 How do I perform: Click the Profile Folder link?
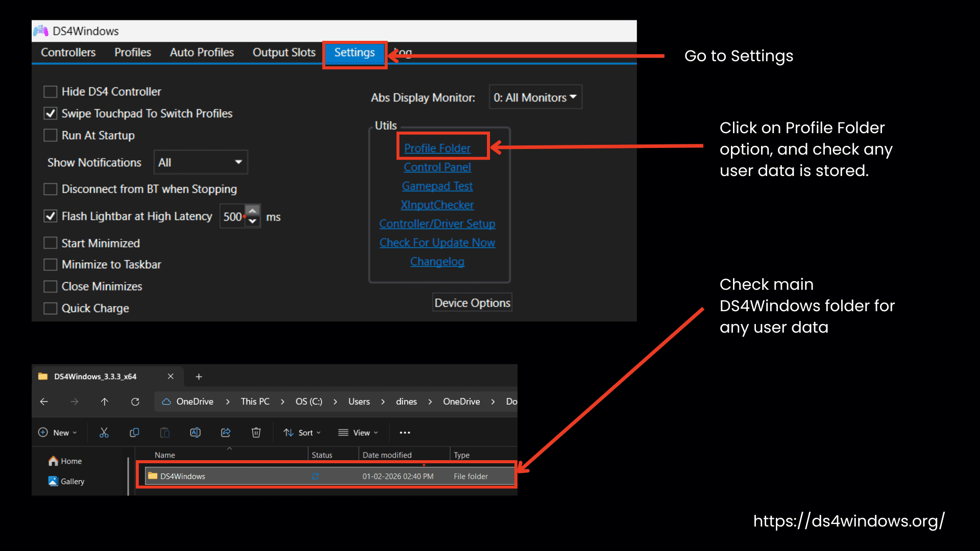[437, 148]
